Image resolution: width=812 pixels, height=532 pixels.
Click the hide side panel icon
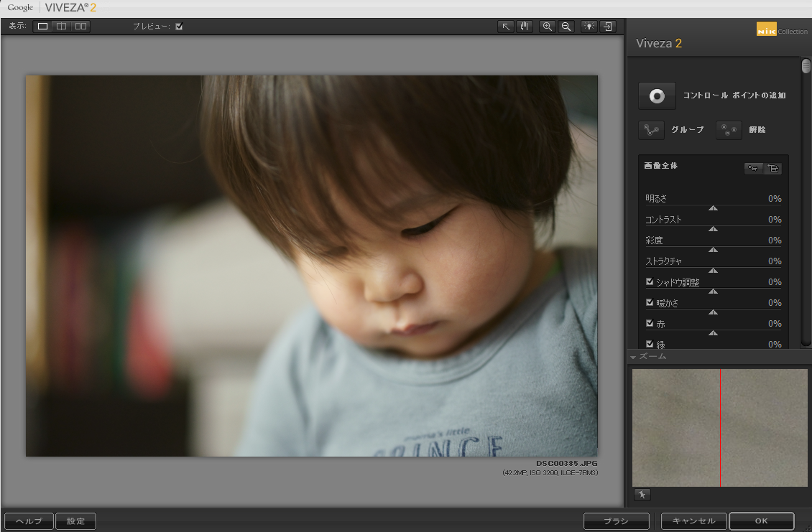[608, 27]
